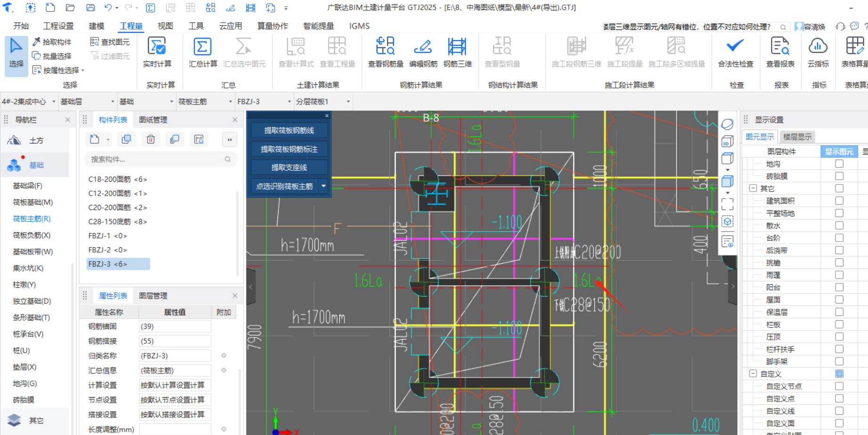This screenshot has width=868, height=435.
Task: Open 编辑钢筋 tool
Action: [x=423, y=52]
